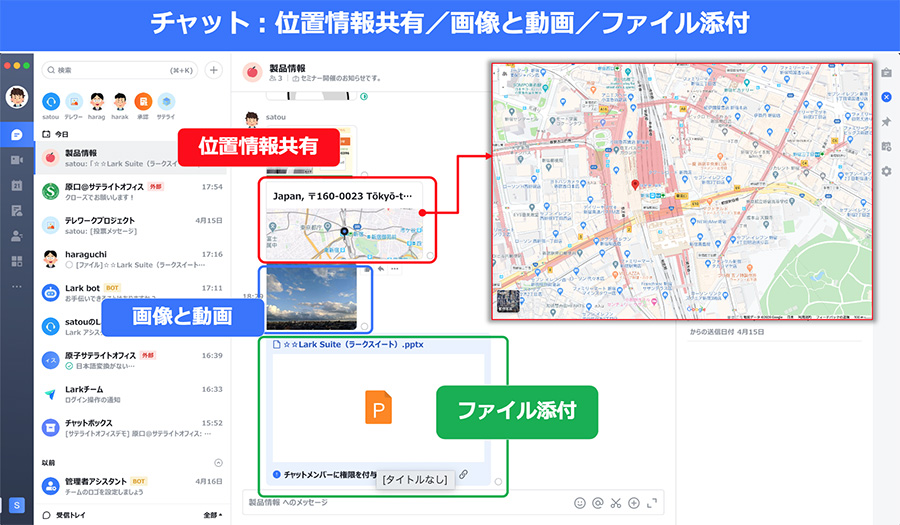Click the orange PowerPoint file preview icon

[379, 408]
